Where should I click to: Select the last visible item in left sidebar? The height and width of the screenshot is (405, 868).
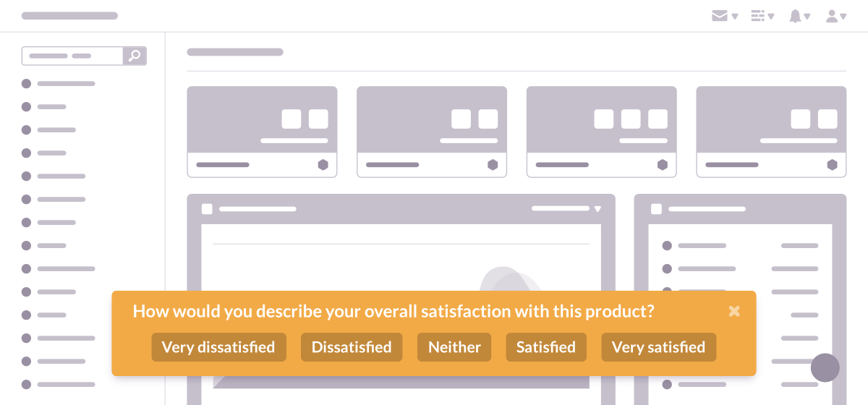tap(59, 385)
